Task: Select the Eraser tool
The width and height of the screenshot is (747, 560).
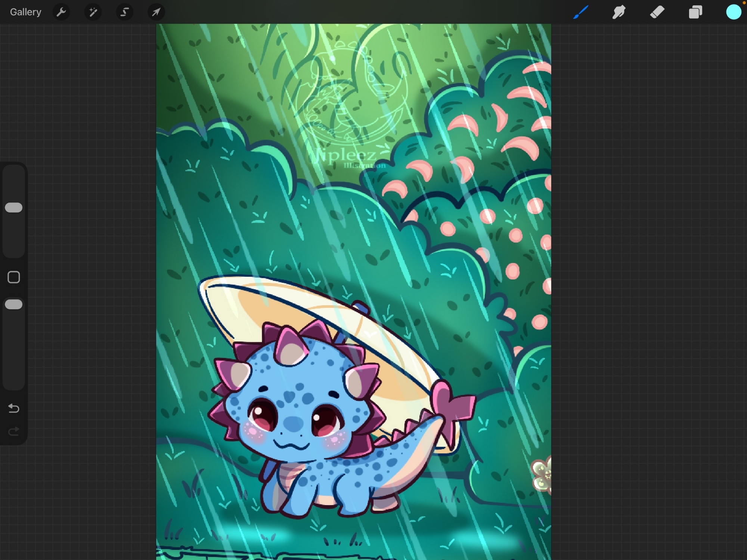Action: tap(657, 12)
